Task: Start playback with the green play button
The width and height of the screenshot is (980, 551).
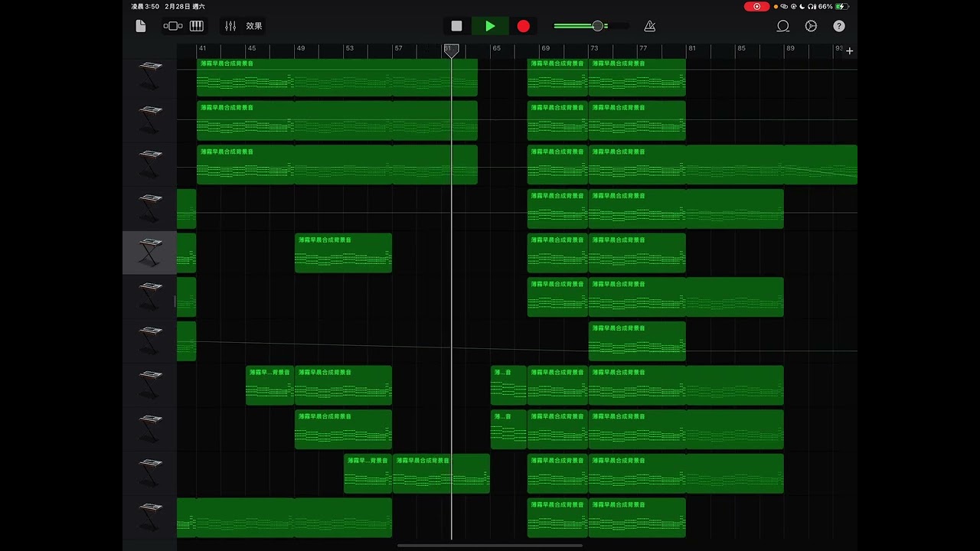Action: coord(490,26)
